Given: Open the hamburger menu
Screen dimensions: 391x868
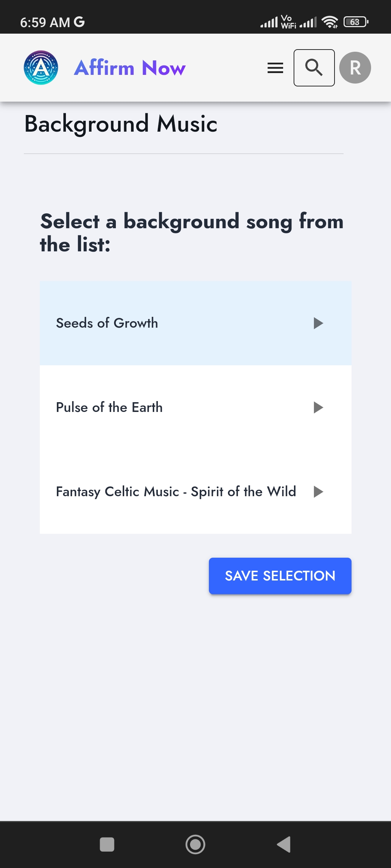Looking at the screenshot, I should tap(275, 68).
